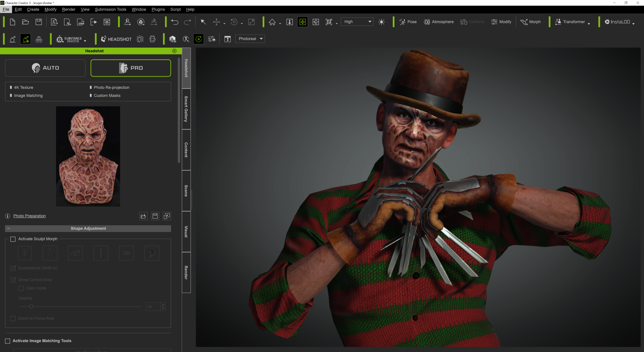The image size is (644, 352).
Task: Switch to the Visual side tab
Action: click(186, 232)
